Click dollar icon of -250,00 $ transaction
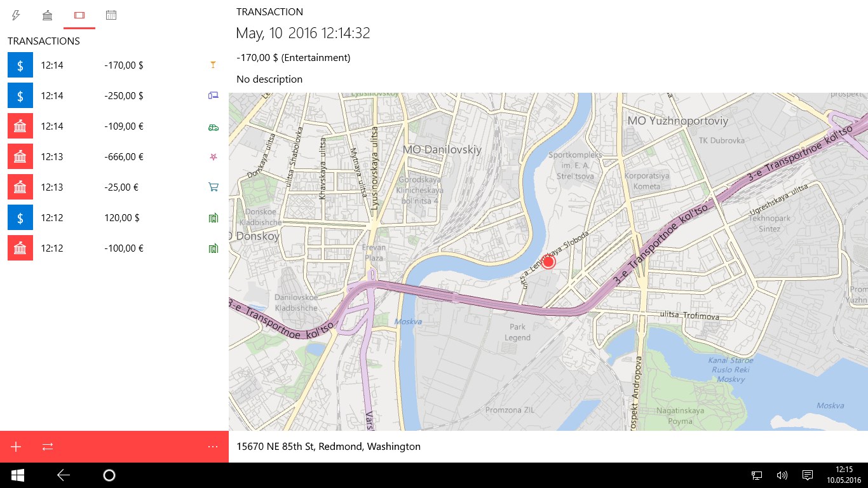Screen dimensions: 868x488 tap(20, 95)
